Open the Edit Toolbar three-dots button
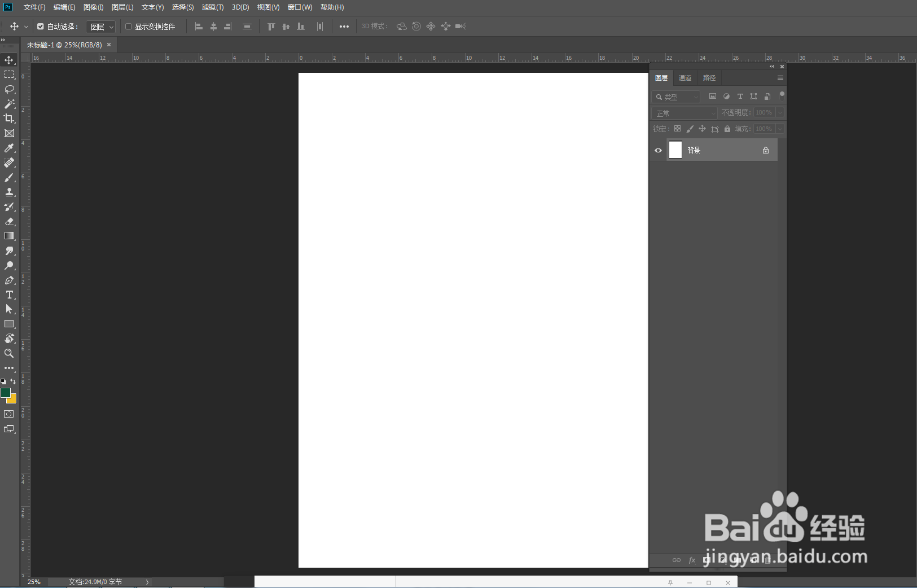This screenshot has width=917, height=588. click(x=9, y=368)
